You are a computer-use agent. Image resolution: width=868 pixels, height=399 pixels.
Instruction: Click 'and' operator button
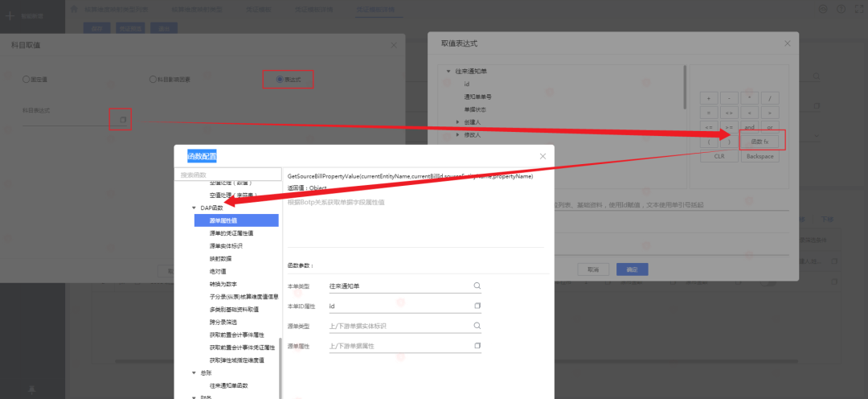750,127
